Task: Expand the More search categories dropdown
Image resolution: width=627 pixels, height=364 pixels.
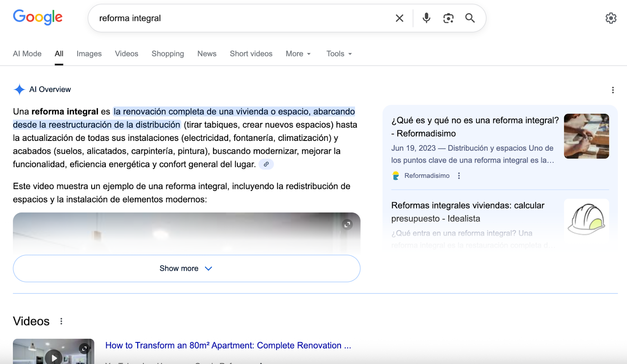Action: click(x=298, y=54)
